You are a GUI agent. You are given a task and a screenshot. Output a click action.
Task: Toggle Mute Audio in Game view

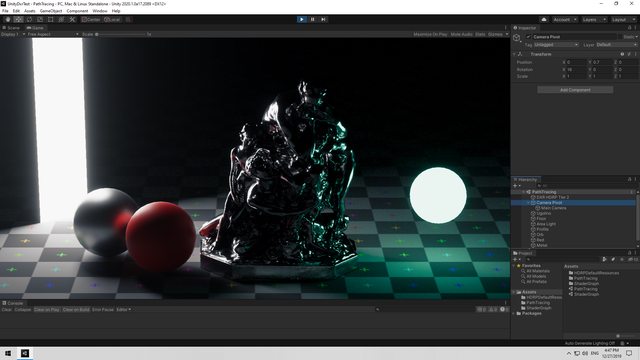[461, 34]
